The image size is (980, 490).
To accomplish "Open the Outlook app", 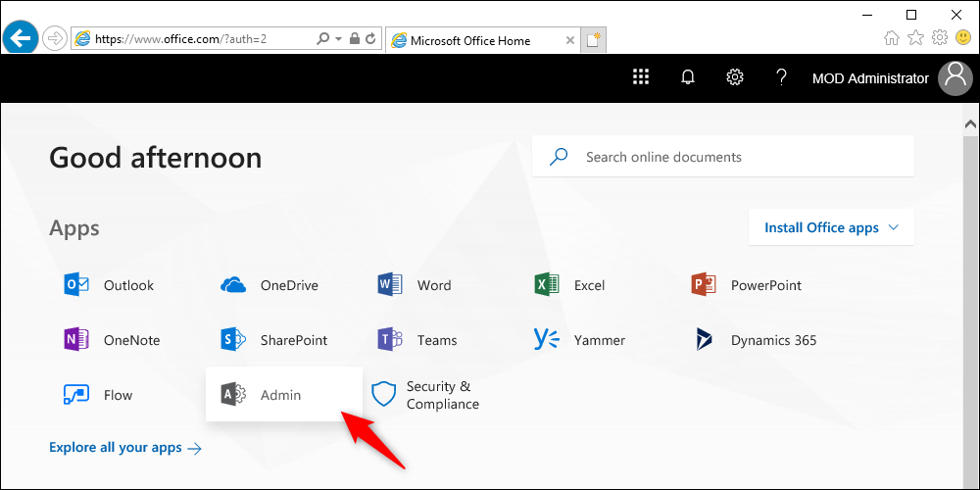I will 109,285.
